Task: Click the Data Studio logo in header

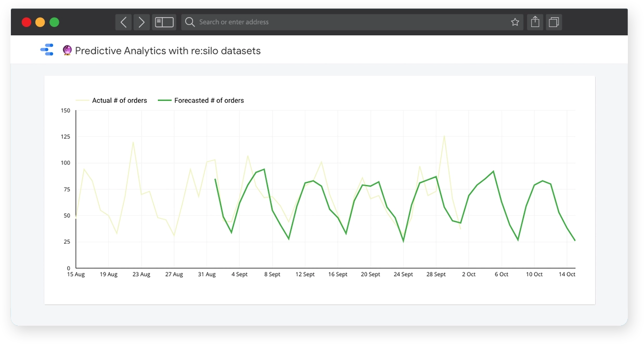Action: click(47, 50)
